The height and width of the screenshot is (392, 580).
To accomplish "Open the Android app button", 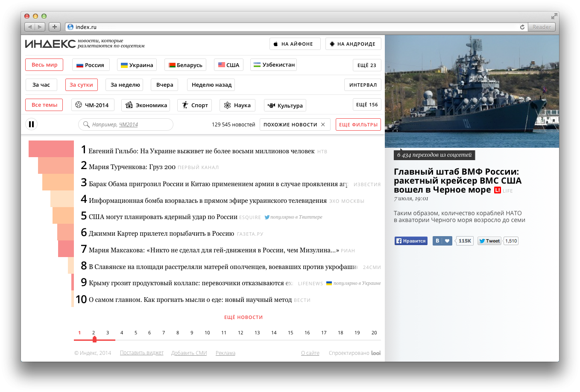I will [x=353, y=44].
